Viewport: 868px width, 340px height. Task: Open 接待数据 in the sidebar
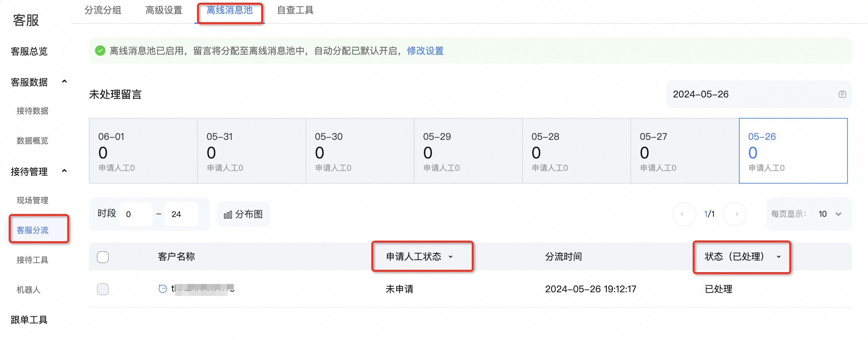tap(32, 111)
